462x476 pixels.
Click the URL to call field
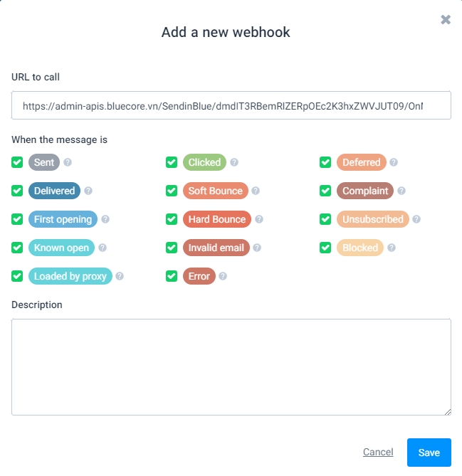[231, 105]
